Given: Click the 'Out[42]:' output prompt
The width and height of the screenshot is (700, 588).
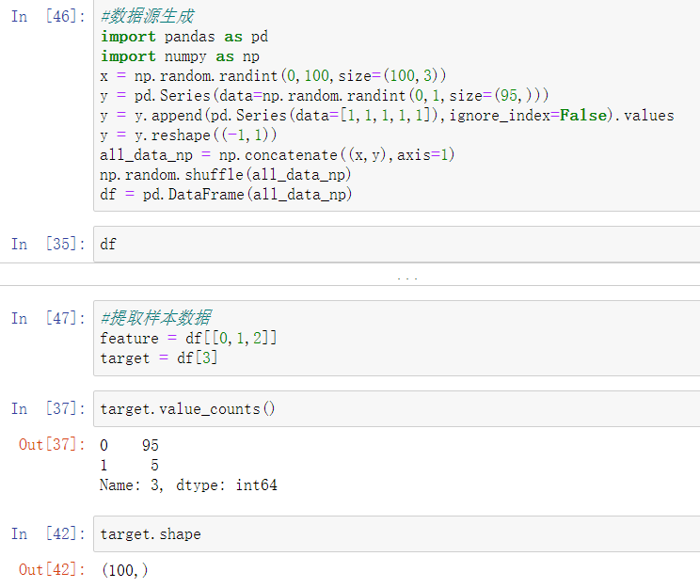Looking at the screenshot, I should coord(52,569).
